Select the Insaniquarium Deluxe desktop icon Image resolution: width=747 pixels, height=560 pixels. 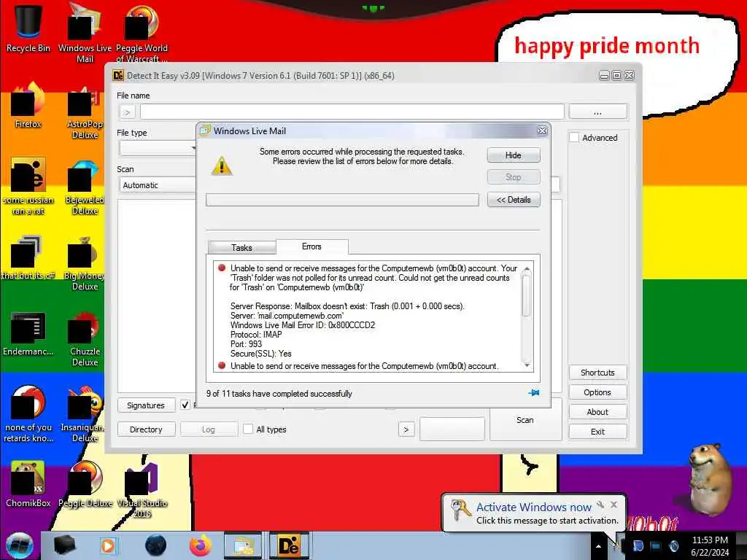(x=85, y=413)
